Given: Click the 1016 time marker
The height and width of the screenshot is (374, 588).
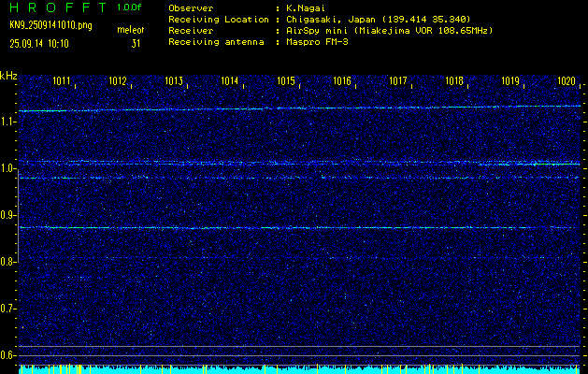Looking at the screenshot, I should 342,80.
